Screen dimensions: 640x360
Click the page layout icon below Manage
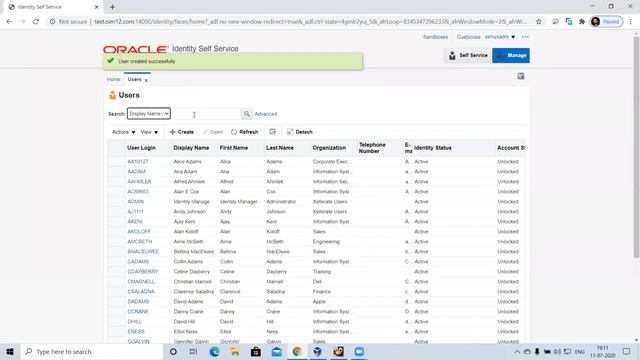coord(521,76)
